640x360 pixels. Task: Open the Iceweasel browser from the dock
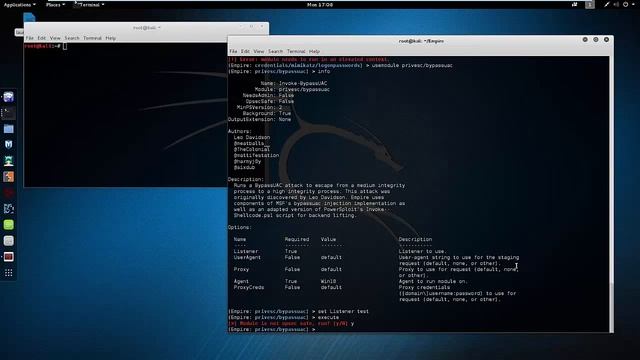[9, 97]
